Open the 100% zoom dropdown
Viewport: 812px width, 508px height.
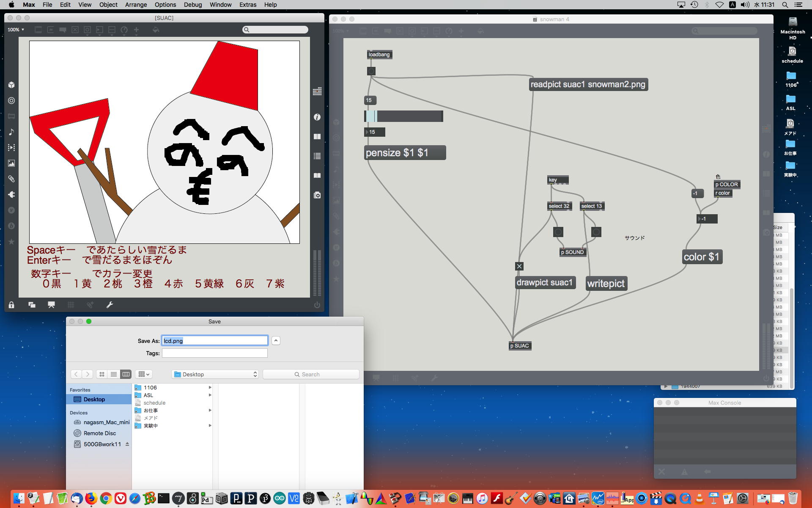tap(16, 30)
